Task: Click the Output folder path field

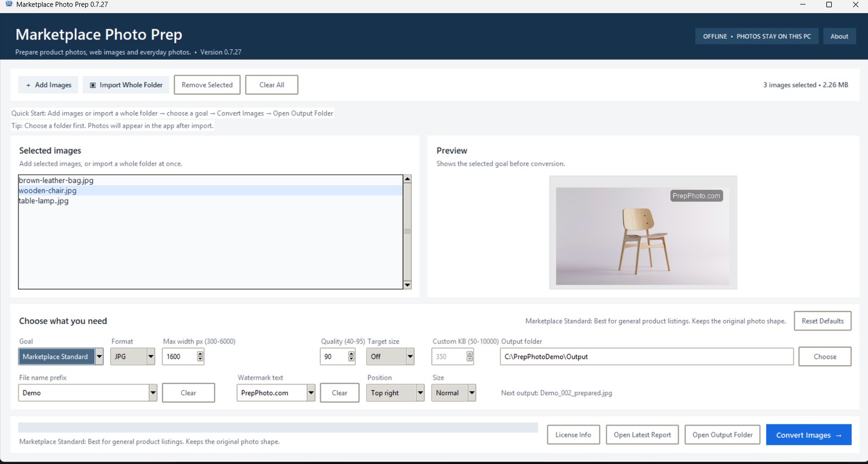Action: pos(647,357)
